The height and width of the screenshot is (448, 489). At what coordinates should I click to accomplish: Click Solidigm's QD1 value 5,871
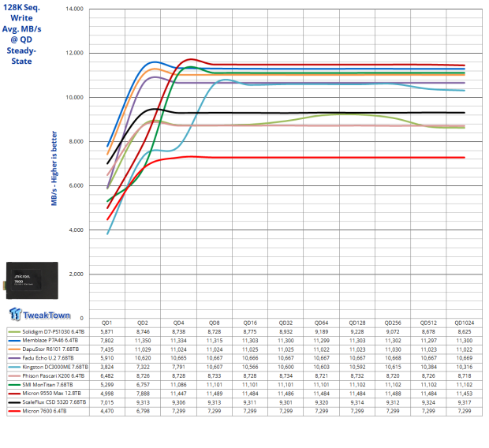[107, 332]
